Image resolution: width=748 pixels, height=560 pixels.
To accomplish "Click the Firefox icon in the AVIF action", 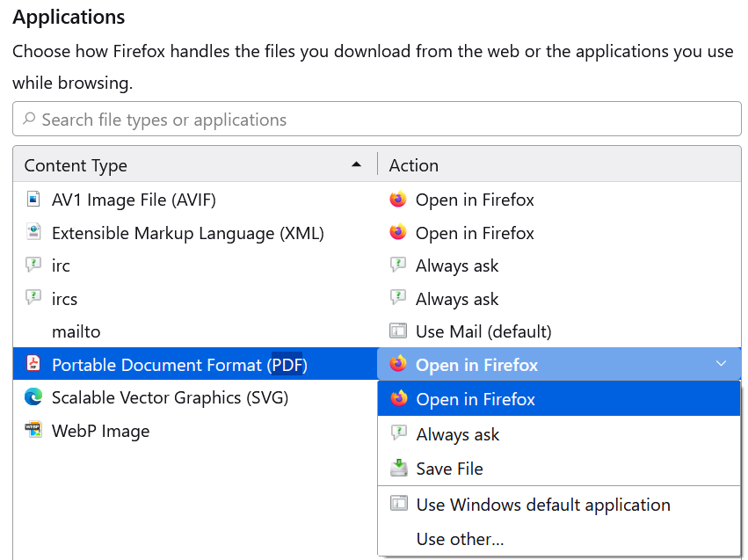I will coord(398,200).
